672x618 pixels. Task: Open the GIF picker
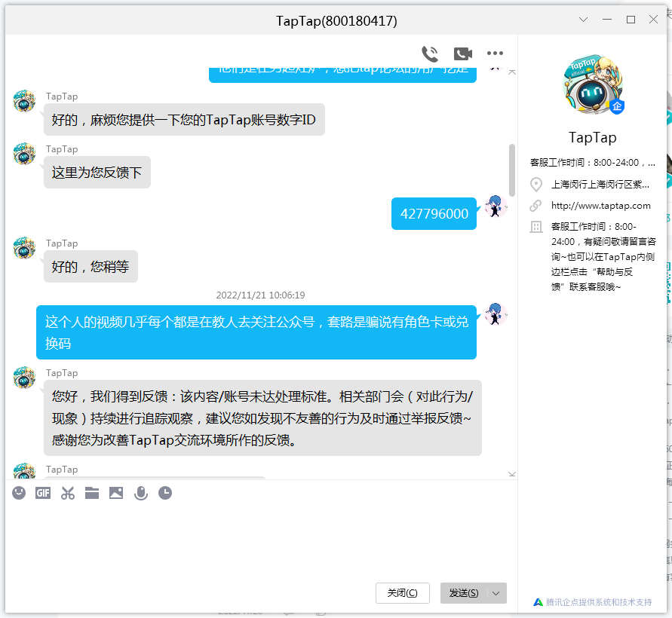point(43,493)
